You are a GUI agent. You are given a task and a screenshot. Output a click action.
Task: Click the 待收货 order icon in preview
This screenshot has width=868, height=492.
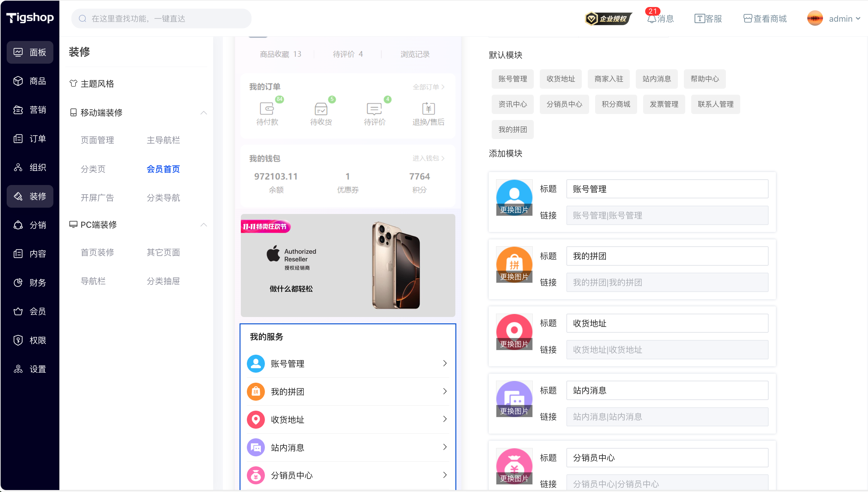[x=321, y=113]
